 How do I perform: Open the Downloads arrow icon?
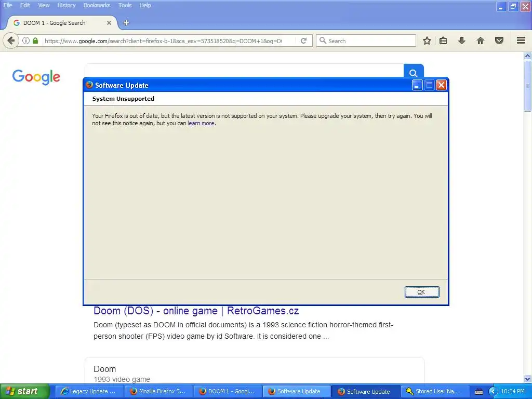(x=462, y=41)
